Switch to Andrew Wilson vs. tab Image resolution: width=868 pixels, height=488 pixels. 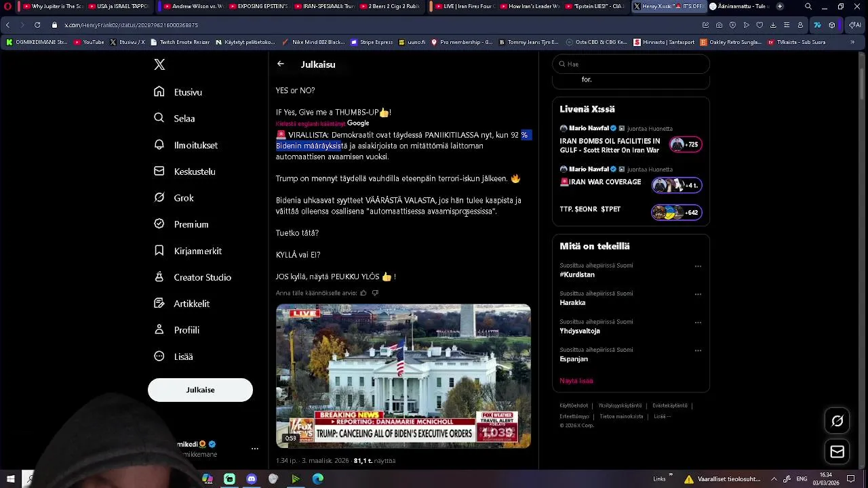[x=193, y=6]
